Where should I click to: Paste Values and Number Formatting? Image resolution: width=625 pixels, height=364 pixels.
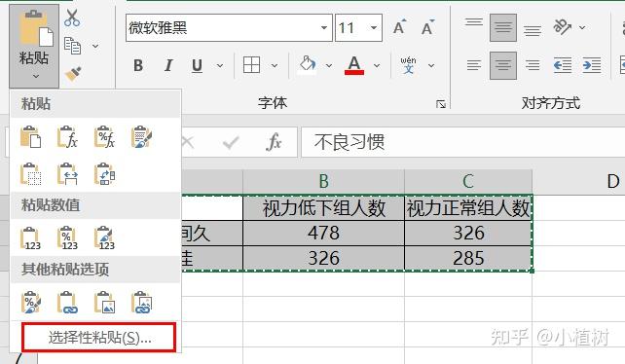(67, 238)
